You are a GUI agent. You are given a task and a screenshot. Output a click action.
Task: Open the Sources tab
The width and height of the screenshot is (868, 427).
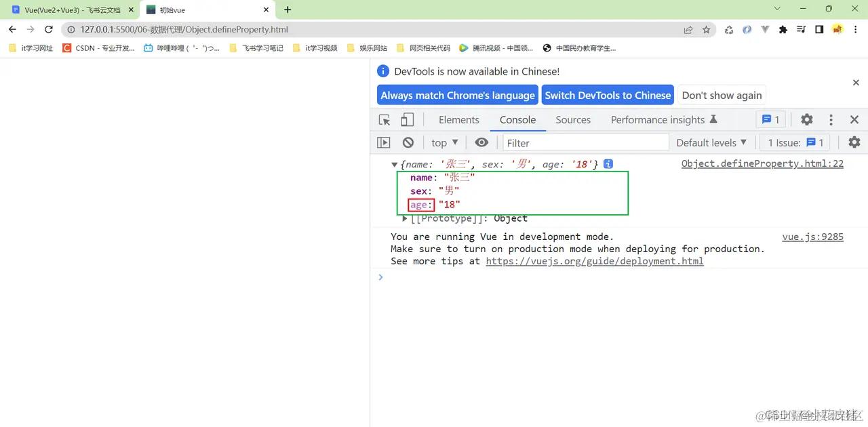573,120
